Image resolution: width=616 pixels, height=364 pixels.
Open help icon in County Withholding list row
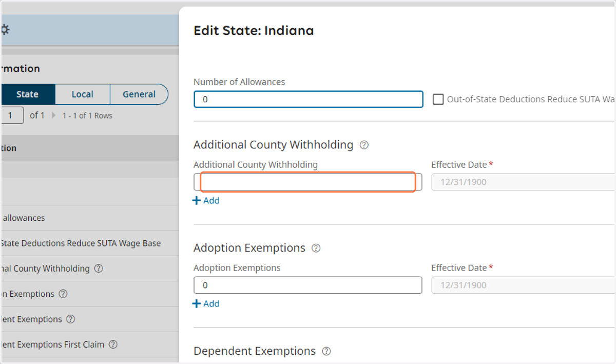click(x=99, y=269)
